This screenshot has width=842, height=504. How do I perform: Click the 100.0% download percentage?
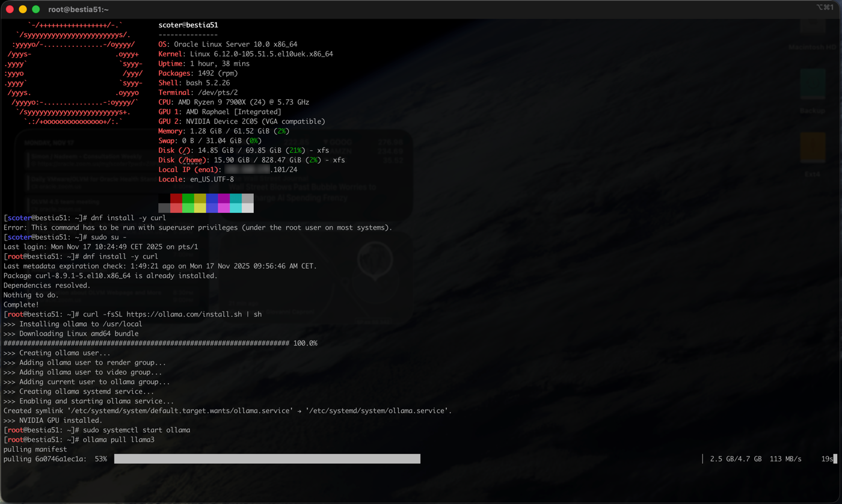pos(306,343)
